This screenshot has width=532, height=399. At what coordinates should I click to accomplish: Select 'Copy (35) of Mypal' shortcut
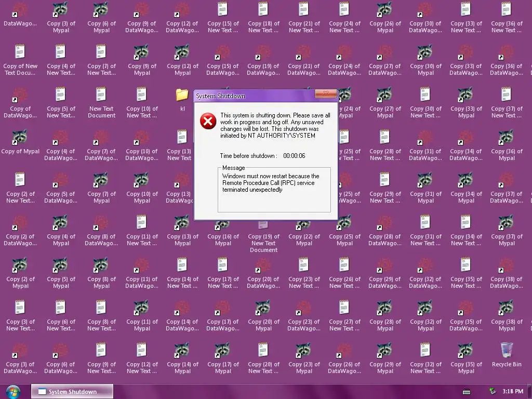(466, 358)
